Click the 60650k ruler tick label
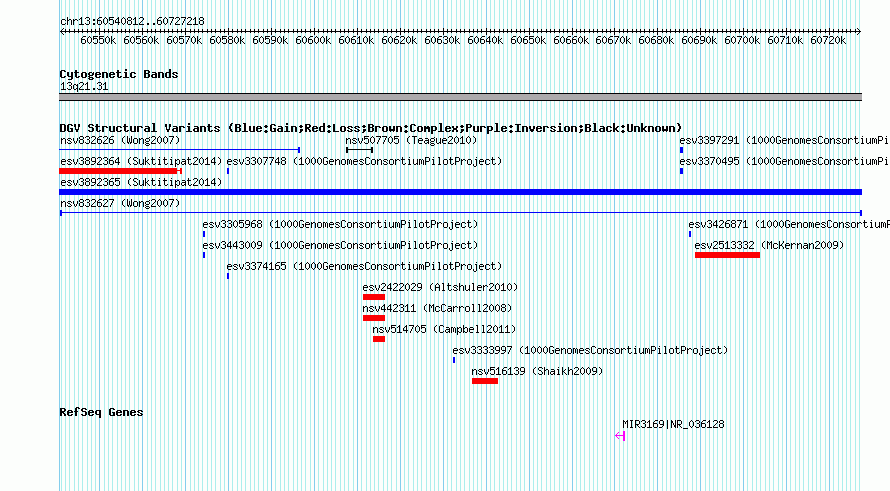This screenshot has width=890, height=491. click(x=528, y=40)
